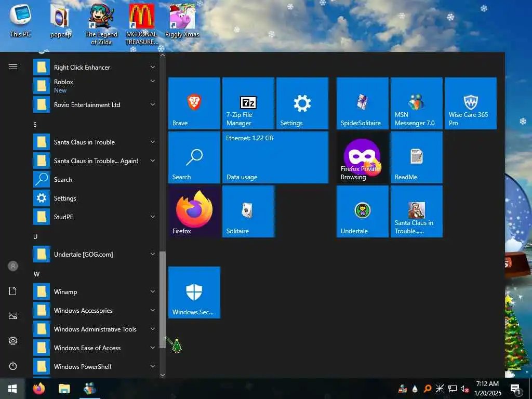
Task: Jump to the letter W section header
Action: [x=36, y=274]
